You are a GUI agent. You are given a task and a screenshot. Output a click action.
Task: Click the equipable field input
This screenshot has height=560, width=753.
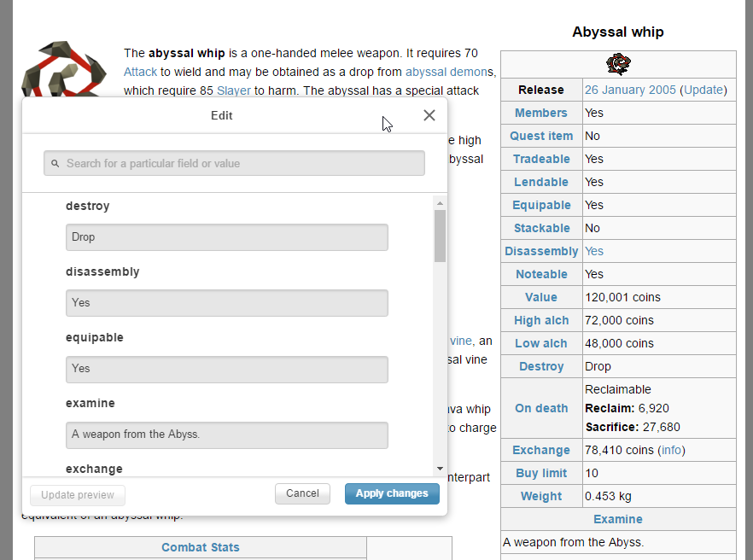click(x=226, y=369)
